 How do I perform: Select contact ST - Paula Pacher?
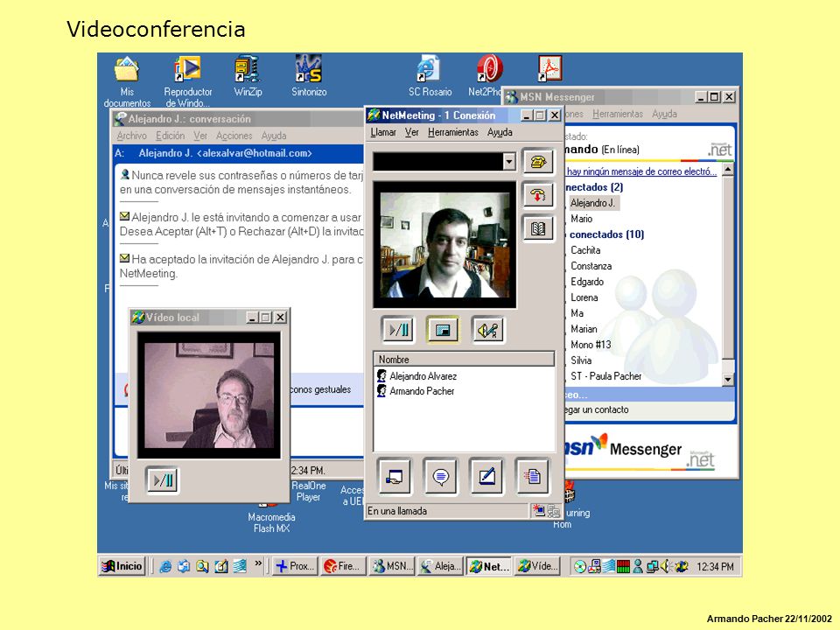point(605,376)
